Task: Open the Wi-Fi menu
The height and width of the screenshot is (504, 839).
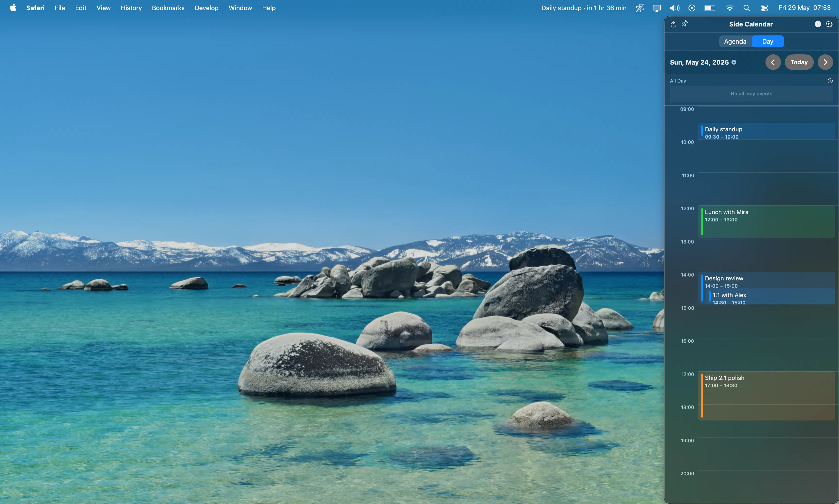Action: point(729,8)
